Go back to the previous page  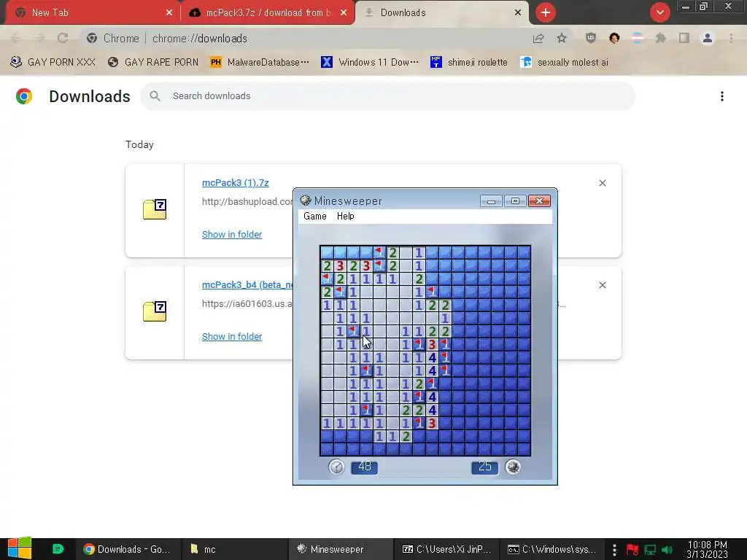click(15, 38)
